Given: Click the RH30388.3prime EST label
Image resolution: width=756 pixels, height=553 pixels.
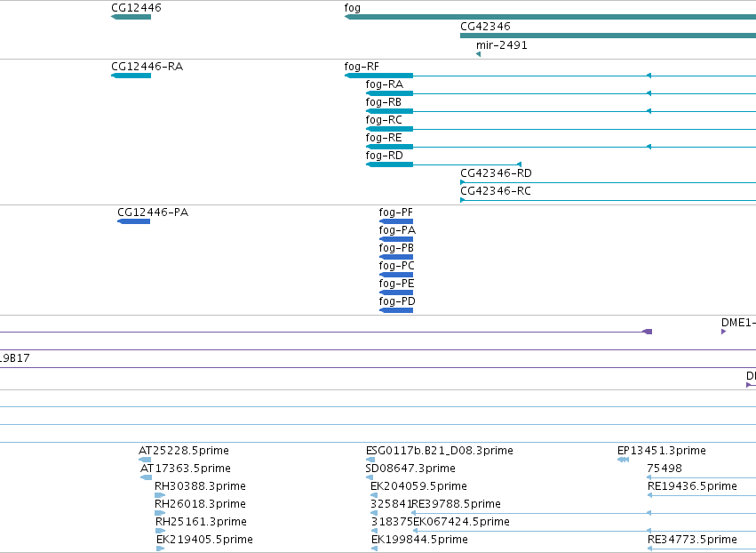Looking at the screenshot, I should (x=200, y=486).
